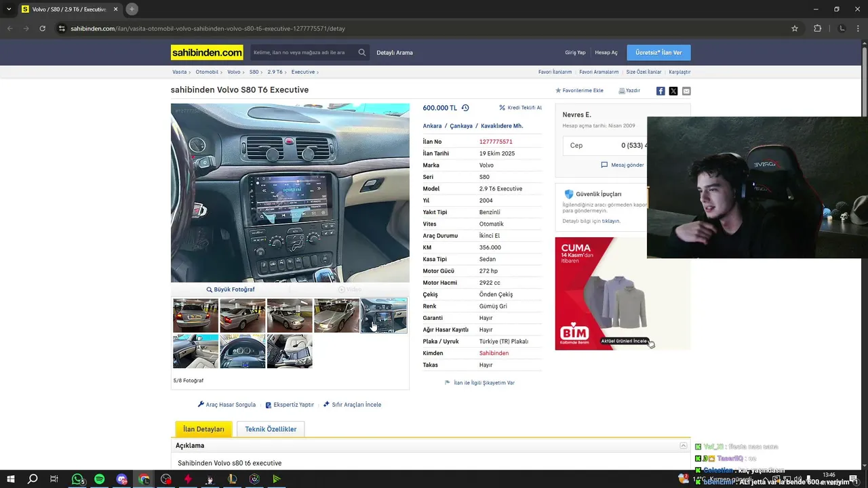Click Otomobil breadcrumb link
This screenshot has height=488, width=868.
(207, 72)
